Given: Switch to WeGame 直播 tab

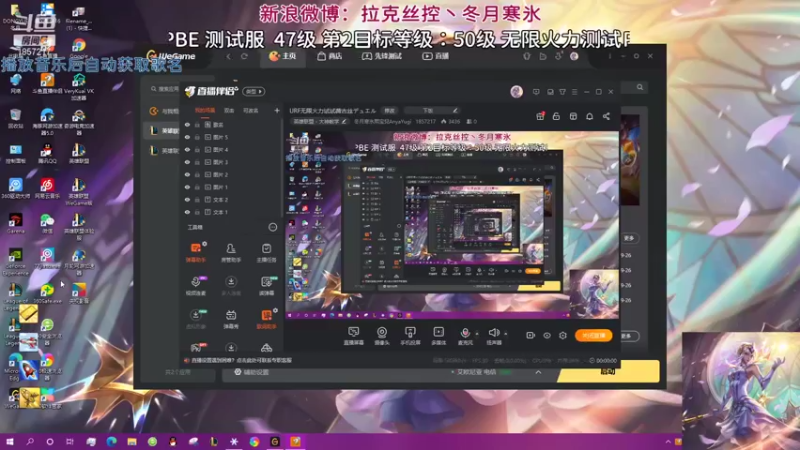Looking at the screenshot, I should pyautogui.click(x=436, y=56).
